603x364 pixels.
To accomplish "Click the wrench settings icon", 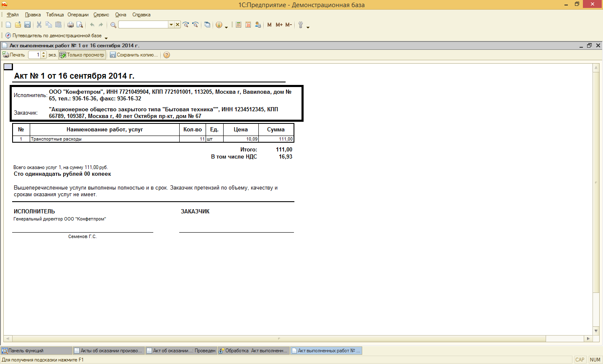I will tap(301, 25).
